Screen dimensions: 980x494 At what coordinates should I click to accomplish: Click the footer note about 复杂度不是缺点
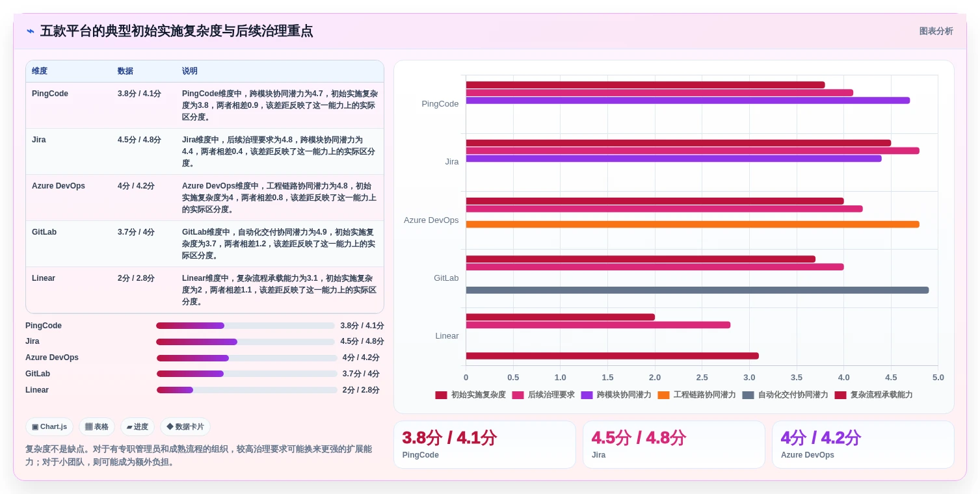[x=198, y=456]
